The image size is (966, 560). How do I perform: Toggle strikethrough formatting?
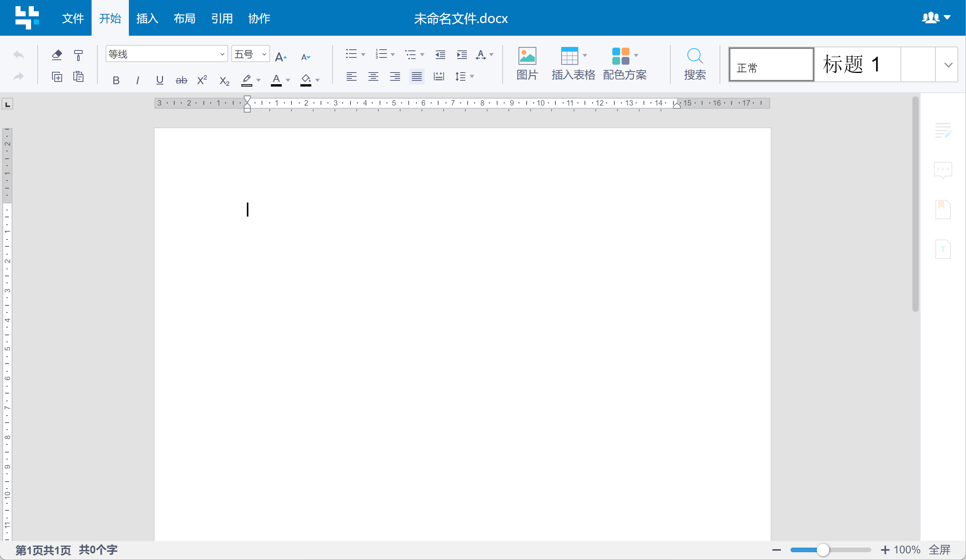click(181, 80)
